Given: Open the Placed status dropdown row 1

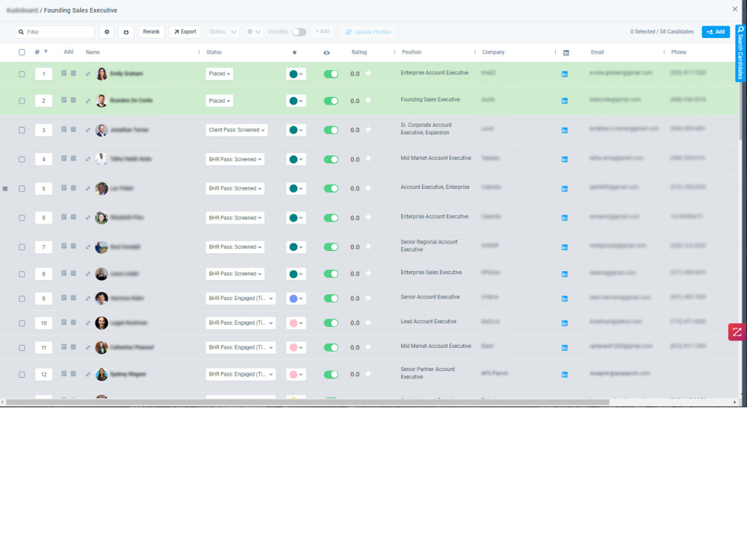Looking at the screenshot, I should tap(220, 74).
